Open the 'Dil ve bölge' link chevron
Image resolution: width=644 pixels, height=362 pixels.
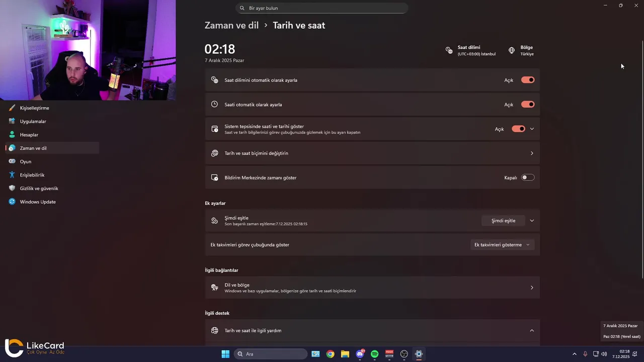pyautogui.click(x=532, y=288)
